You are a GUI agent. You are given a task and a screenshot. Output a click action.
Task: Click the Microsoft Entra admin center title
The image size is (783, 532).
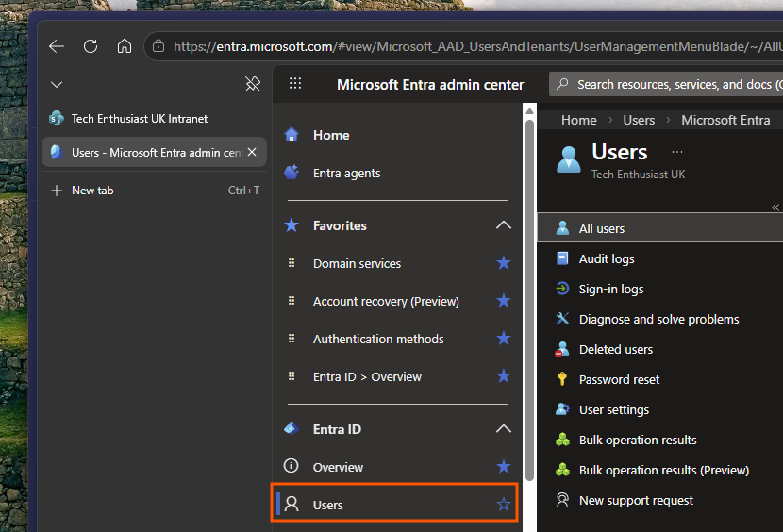coord(430,84)
